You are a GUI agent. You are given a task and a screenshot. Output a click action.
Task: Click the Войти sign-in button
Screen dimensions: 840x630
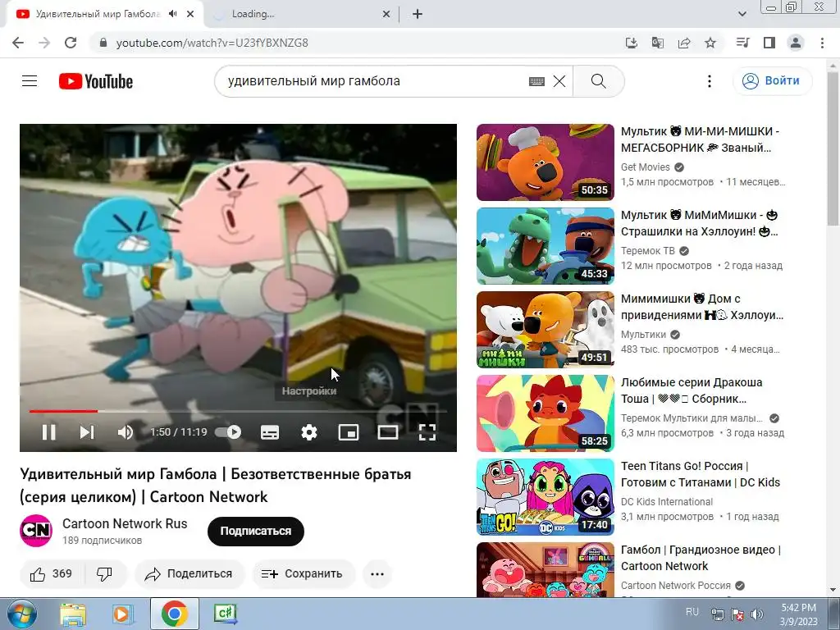pos(772,81)
